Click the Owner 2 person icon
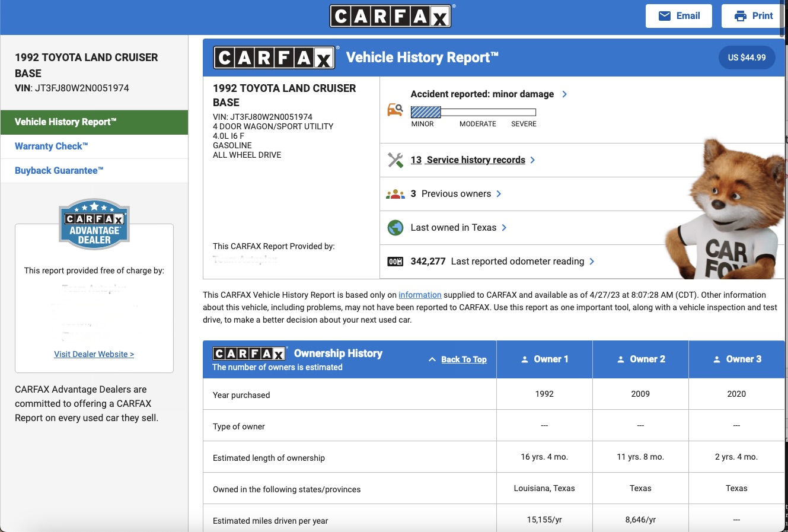788x532 pixels. (x=621, y=359)
